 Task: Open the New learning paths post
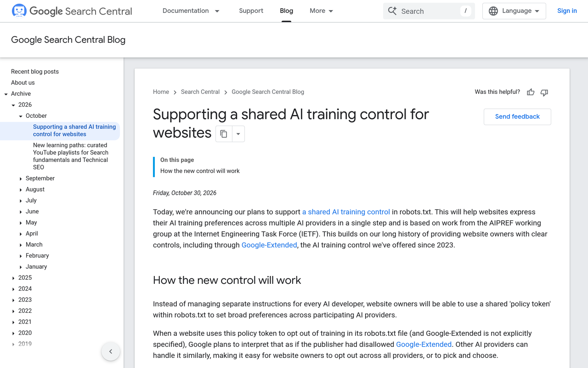click(x=71, y=156)
